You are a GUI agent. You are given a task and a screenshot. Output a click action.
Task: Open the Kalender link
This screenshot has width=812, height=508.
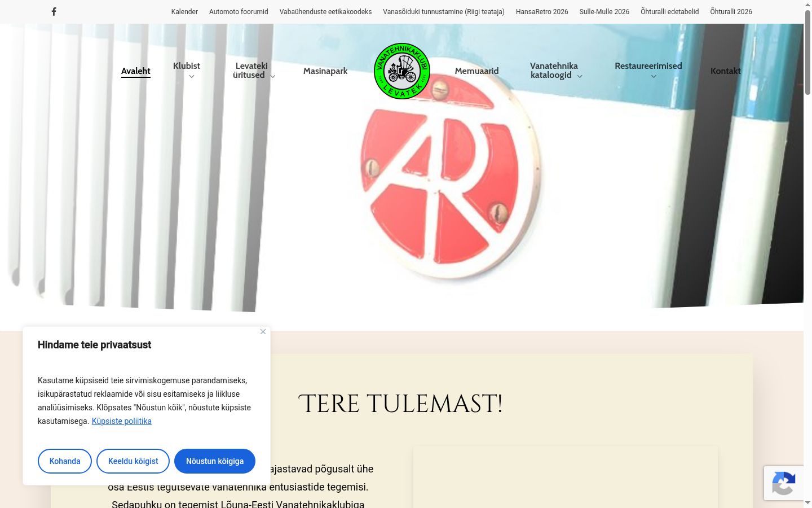tap(184, 12)
